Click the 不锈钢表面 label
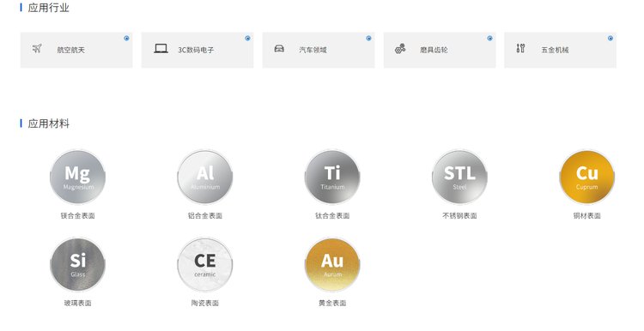 tap(459, 215)
